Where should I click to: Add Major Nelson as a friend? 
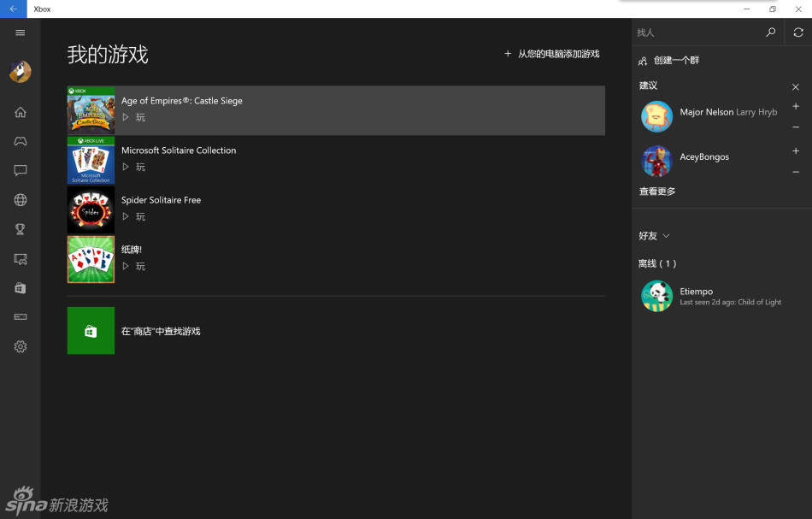[796, 107]
